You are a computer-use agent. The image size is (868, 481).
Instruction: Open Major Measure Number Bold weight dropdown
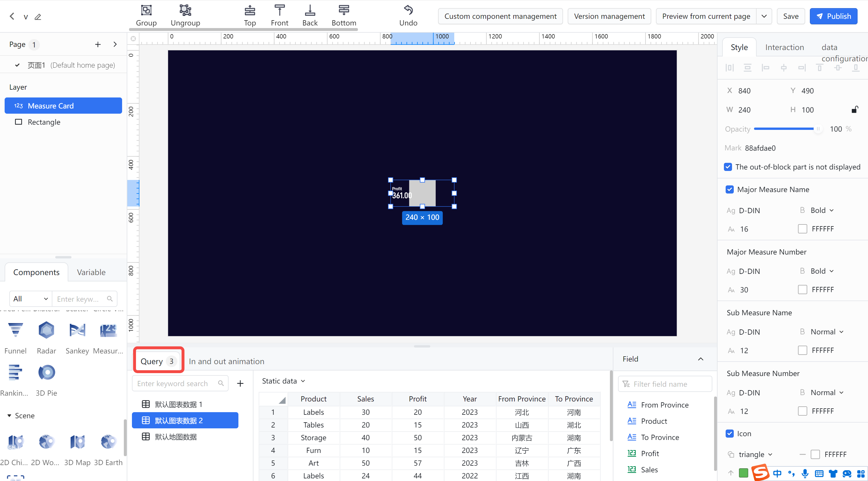[x=822, y=271]
